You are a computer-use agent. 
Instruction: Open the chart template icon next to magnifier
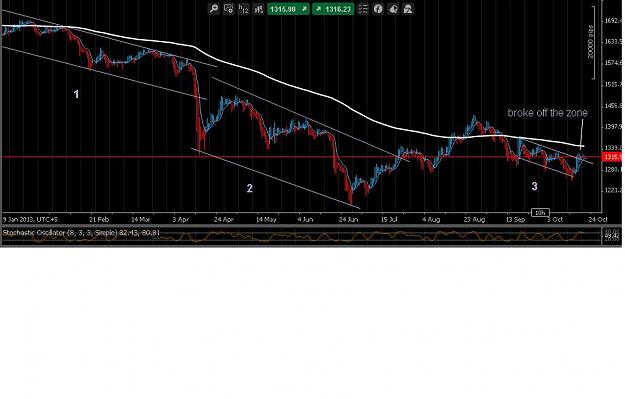pos(229,9)
